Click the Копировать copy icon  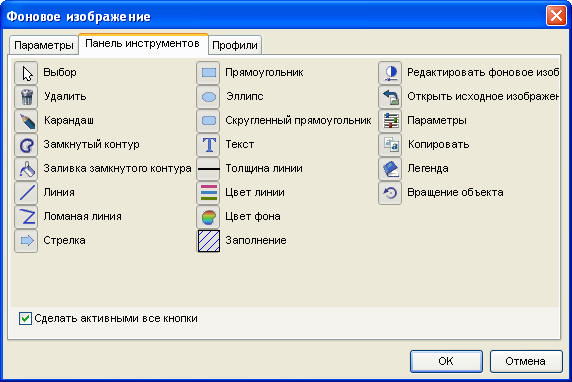390,145
